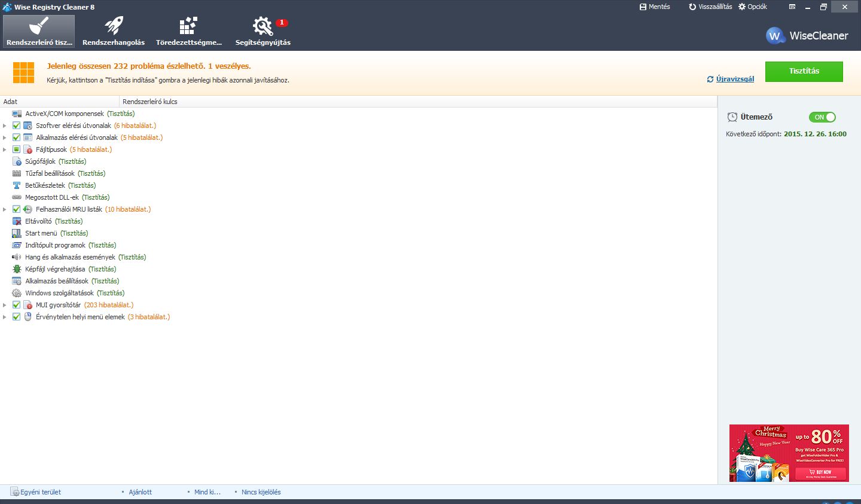Click the Eltávolító uninstaller icon
The image size is (861, 504).
click(x=17, y=221)
